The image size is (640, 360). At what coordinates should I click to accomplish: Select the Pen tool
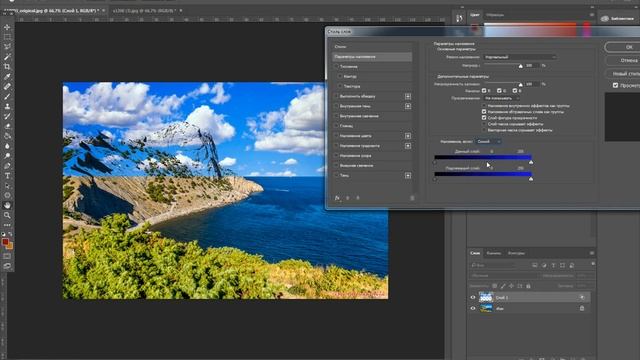pos(7,166)
